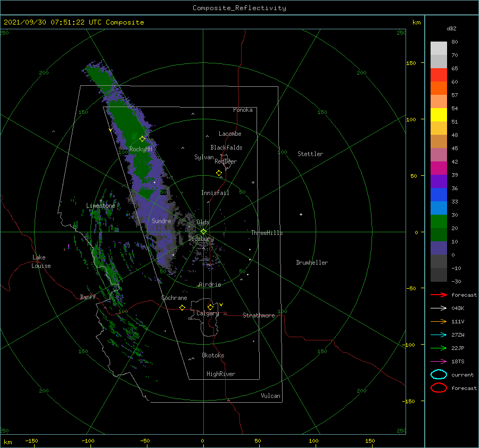This screenshot has width=479, height=448.
Task: Click the Ponoka label
Action: pos(243,110)
